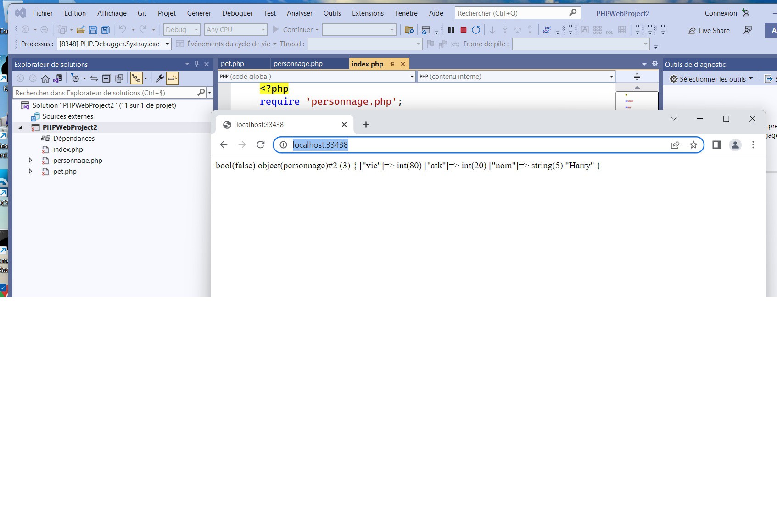The height and width of the screenshot is (532, 777).
Task: Collapse all items in Solution Explorer
Action: click(106, 78)
